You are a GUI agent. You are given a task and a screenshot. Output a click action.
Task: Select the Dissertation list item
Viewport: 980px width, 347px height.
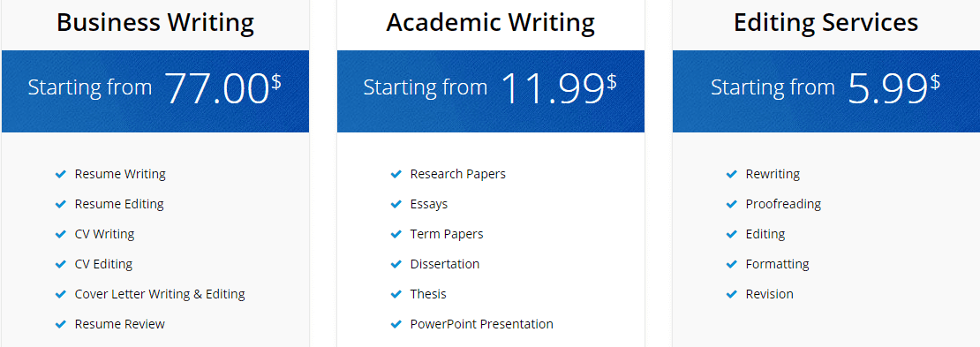(x=444, y=264)
